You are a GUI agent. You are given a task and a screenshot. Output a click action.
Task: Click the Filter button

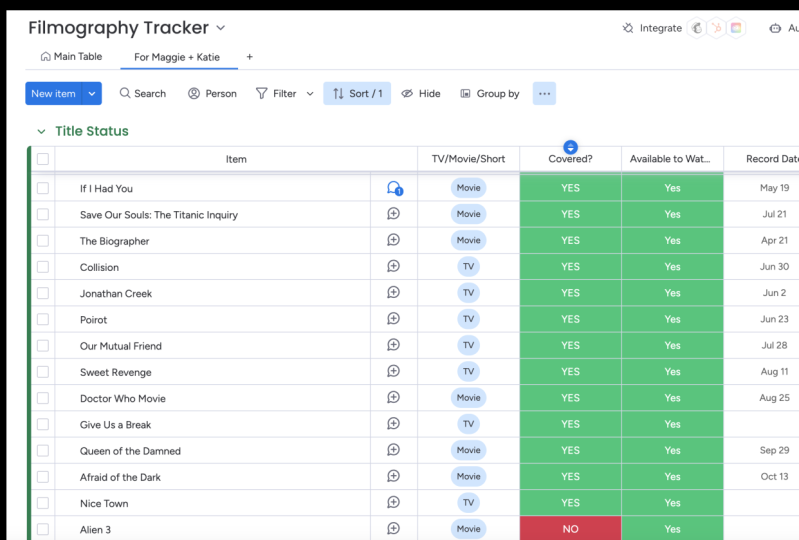click(277, 93)
